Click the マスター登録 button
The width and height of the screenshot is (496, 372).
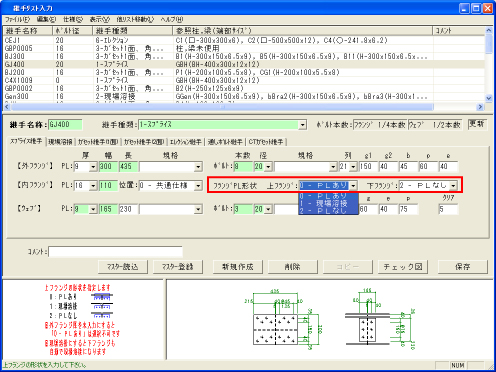coord(177,267)
